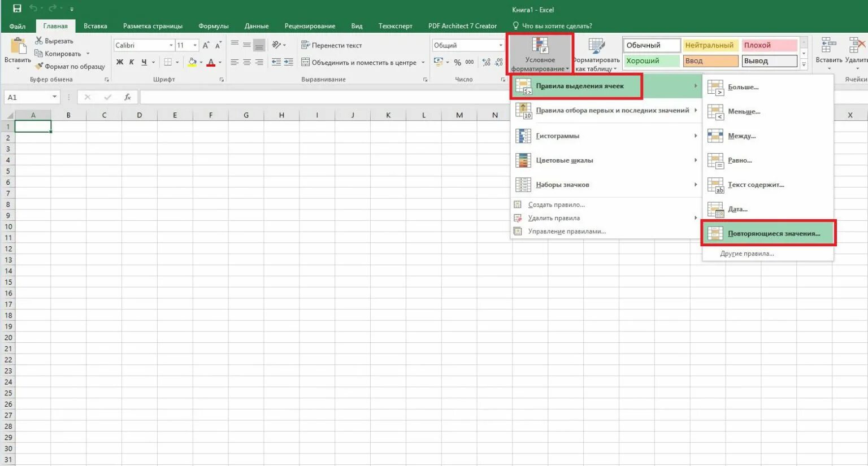The image size is (868, 466).
Task: Select the Нейтральный cell style
Action: pyautogui.click(x=710, y=45)
